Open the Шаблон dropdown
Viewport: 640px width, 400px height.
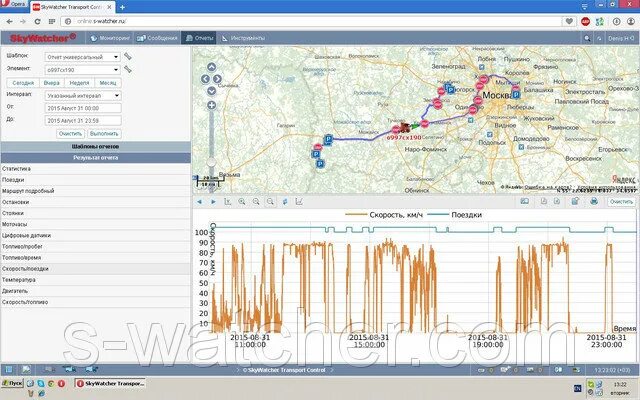click(82, 57)
